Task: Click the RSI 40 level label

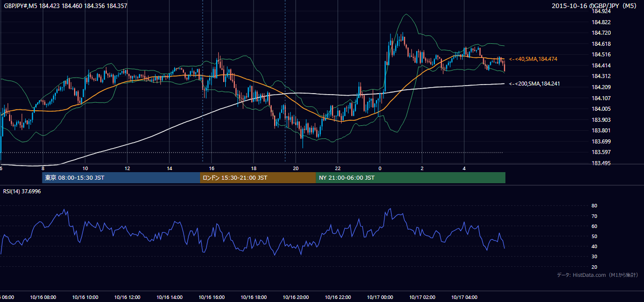Action: point(594,246)
